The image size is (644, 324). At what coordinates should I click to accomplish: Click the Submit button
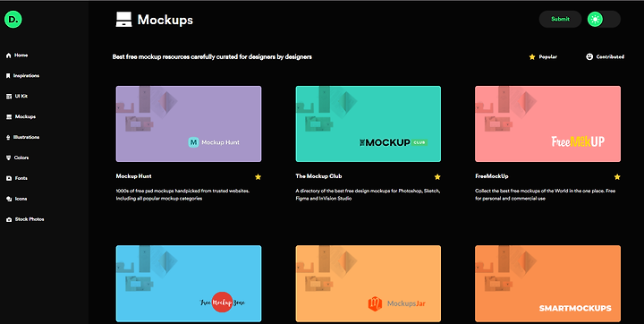coord(560,20)
